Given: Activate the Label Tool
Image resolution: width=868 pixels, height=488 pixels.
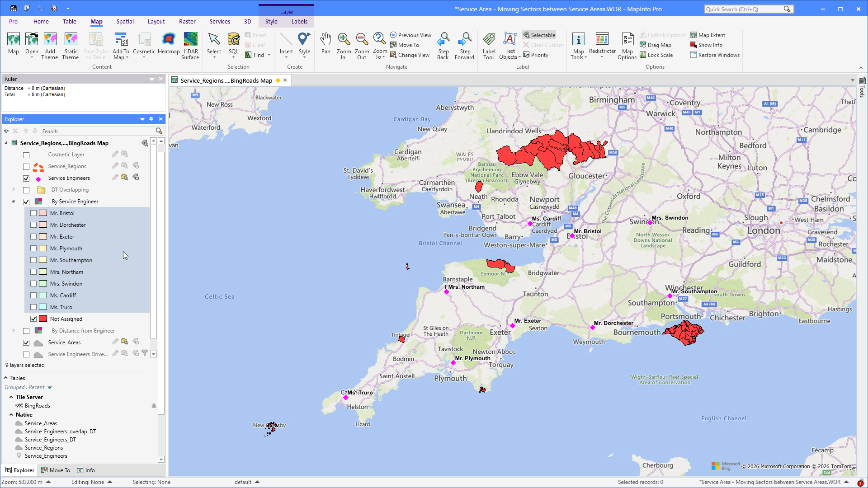Looking at the screenshot, I should click(x=489, y=46).
